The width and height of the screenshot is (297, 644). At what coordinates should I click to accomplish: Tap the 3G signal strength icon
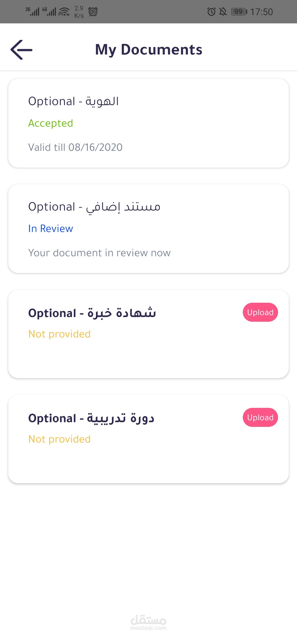click(x=32, y=12)
